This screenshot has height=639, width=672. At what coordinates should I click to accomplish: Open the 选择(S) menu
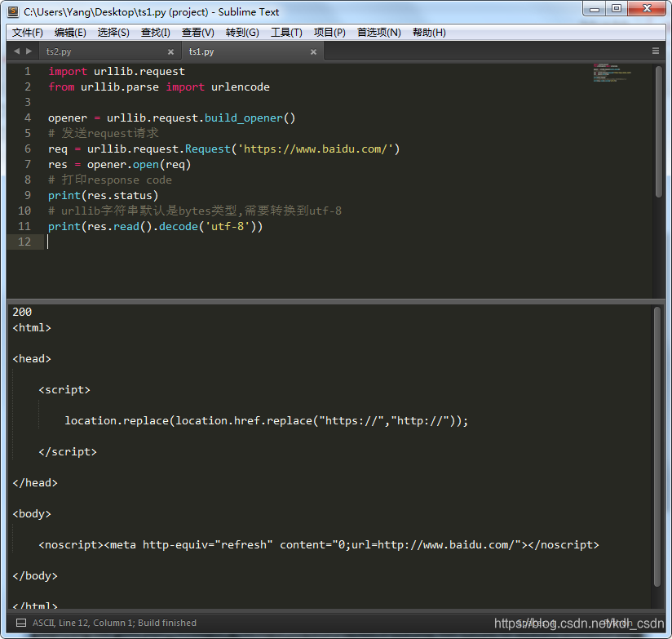[113, 33]
